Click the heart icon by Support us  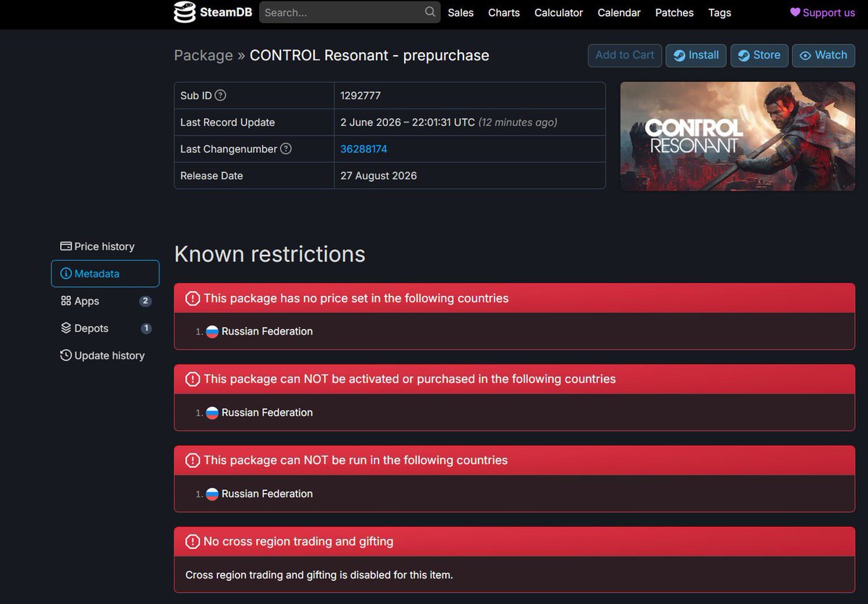(x=795, y=12)
